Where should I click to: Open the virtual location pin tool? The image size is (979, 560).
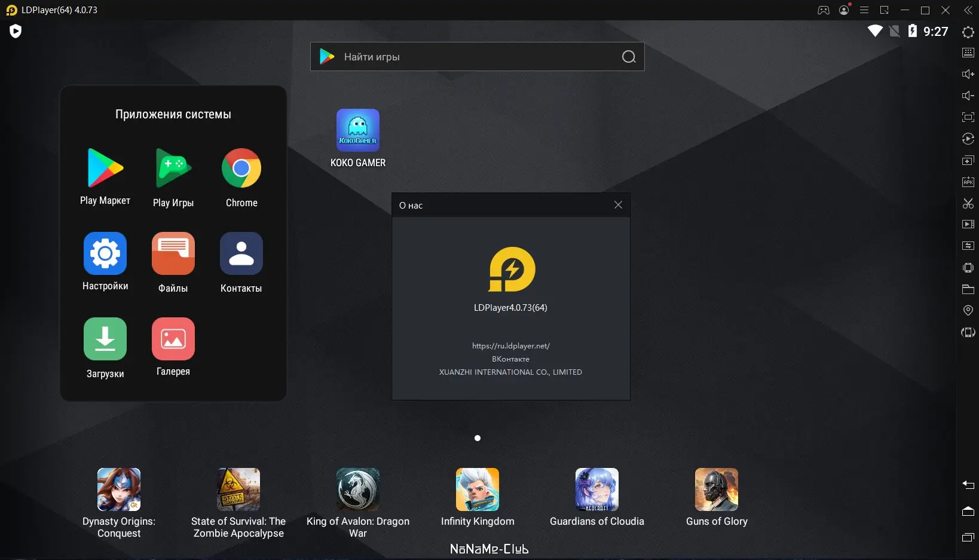968,310
